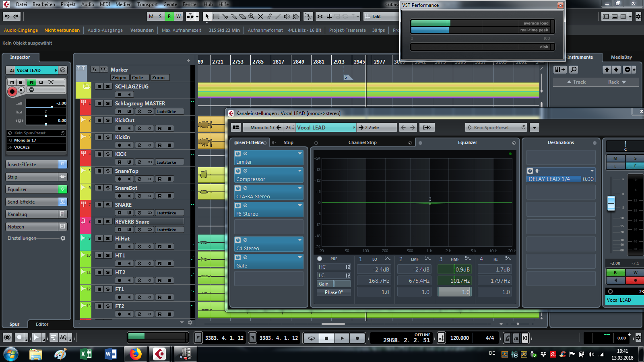Select the Range Selection tool
Image resolution: width=644 pixels, height=362 pixels.
pyautogui.click(x=216, y=16)
